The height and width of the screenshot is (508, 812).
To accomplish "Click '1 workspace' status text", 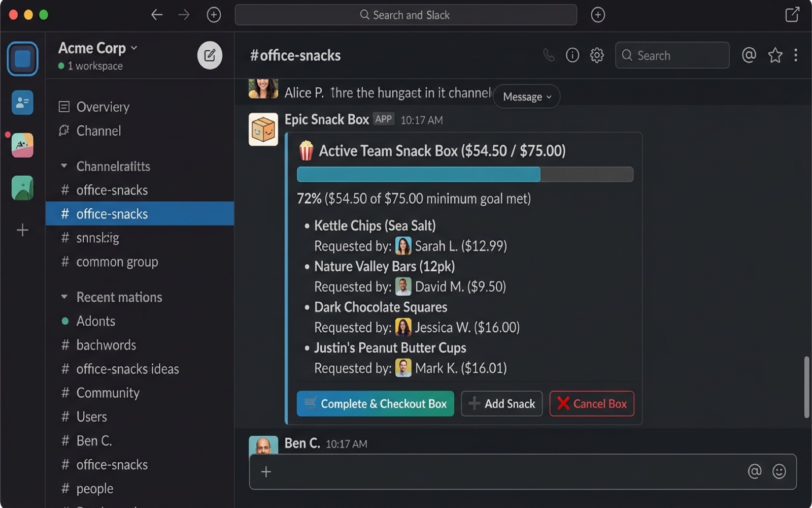I will 95,66.
